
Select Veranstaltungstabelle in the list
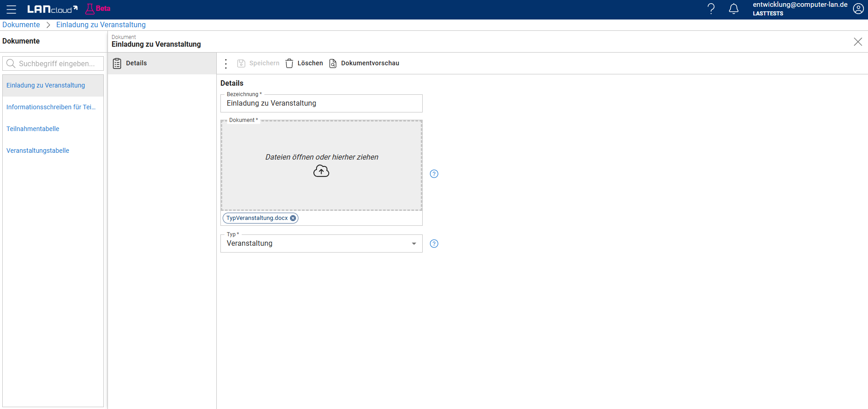click(x=38, y=151)
